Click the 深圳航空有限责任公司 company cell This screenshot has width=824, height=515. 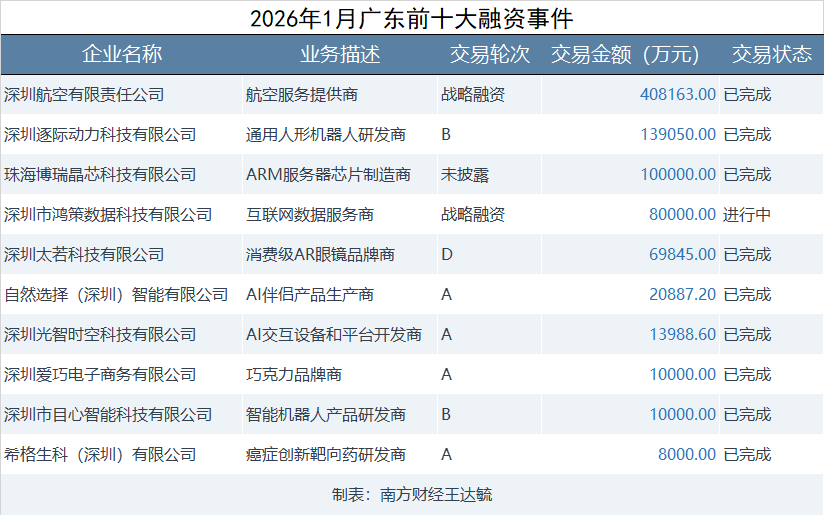pos(84,95)
